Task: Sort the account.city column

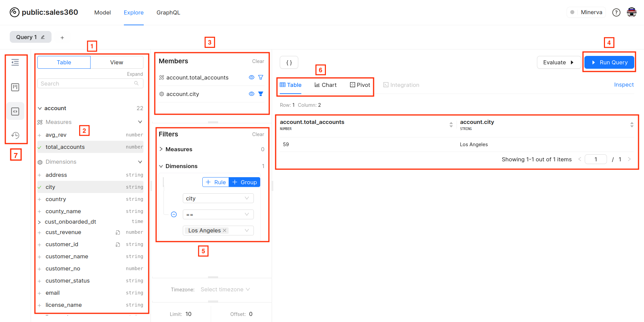Action: point(632,125)
